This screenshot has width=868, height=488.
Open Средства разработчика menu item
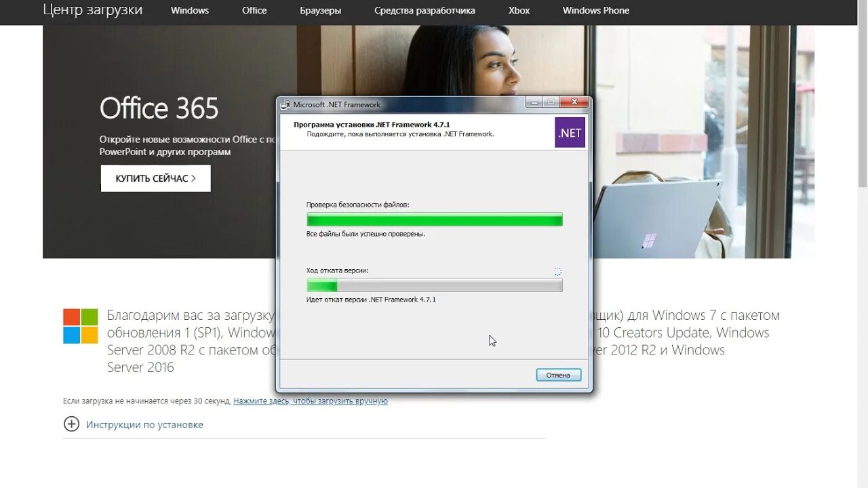425,10
